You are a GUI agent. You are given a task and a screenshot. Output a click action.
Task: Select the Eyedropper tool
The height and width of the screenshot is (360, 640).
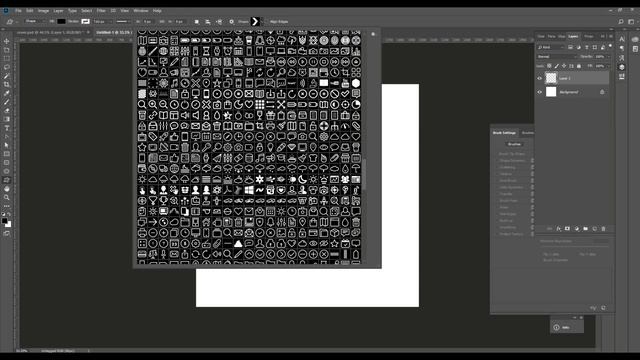[x=7, y=93]
